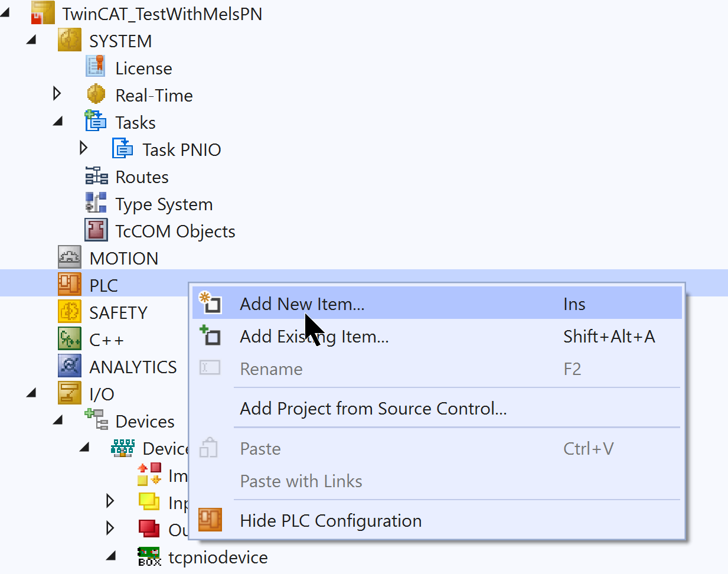Click the Add New Item menu icon
This screenshot has height=574, width=728.
(210, 302)
